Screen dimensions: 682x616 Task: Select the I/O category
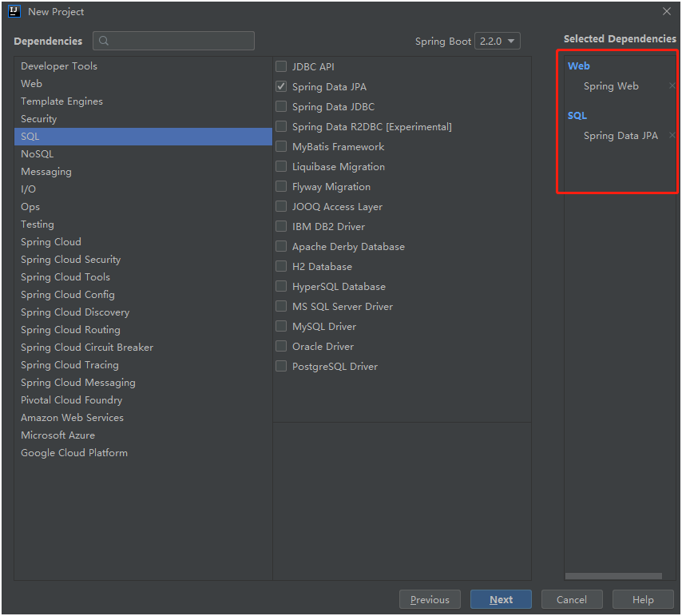[x=143, y=189]
